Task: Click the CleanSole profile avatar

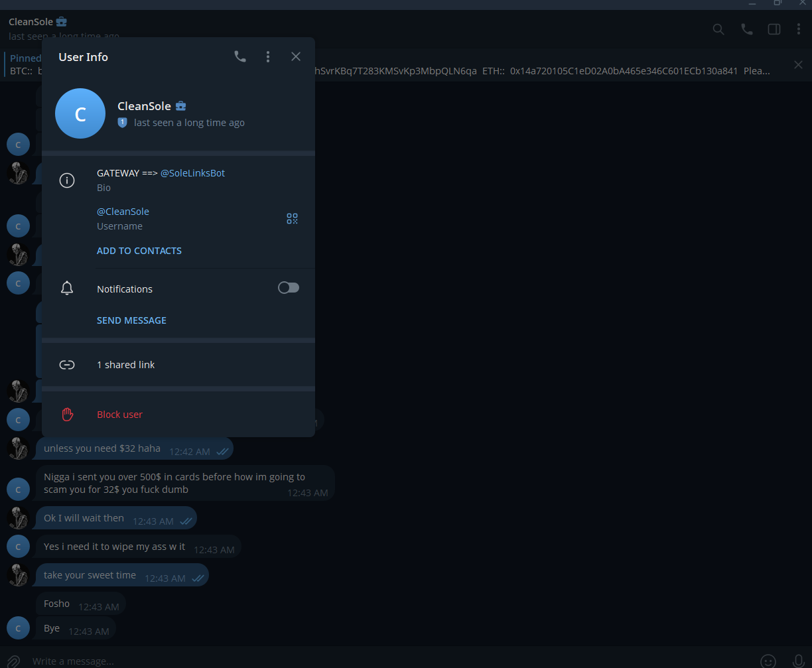Action: tap(80, 113)
